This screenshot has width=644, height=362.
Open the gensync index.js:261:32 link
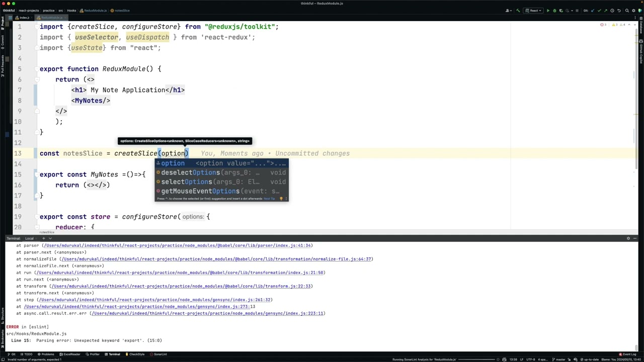pos(155,300)
